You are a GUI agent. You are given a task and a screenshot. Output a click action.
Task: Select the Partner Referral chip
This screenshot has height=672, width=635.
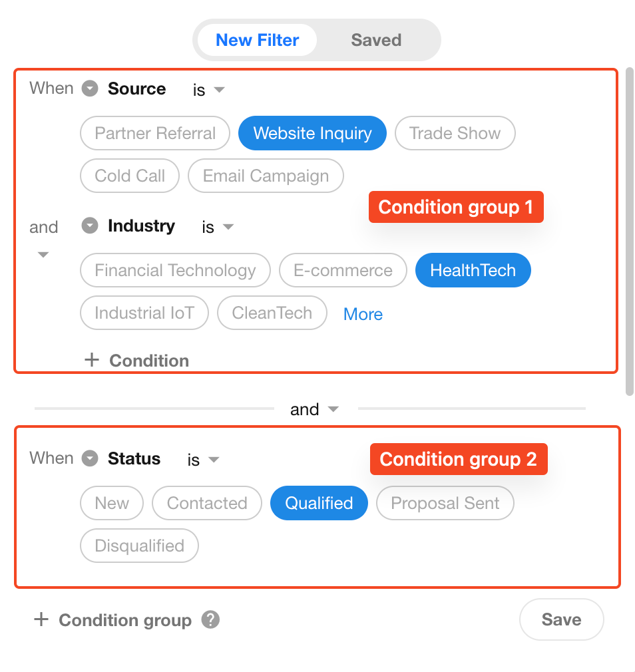pos(155,133)
